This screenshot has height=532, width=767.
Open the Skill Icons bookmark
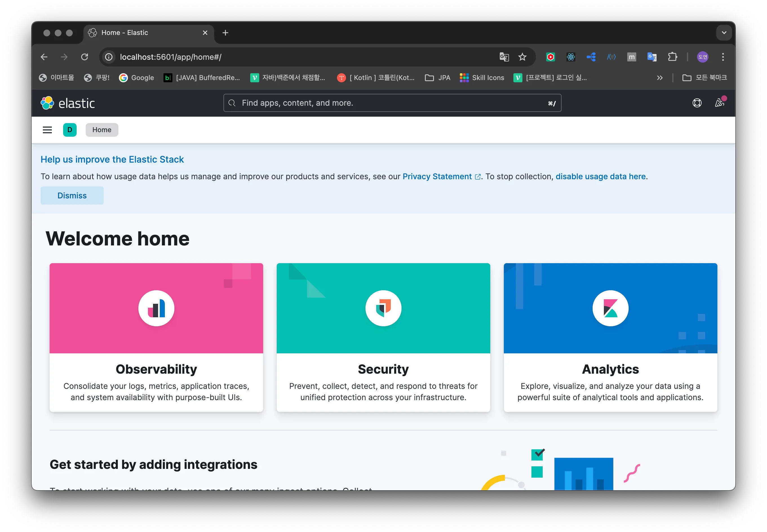482,78
